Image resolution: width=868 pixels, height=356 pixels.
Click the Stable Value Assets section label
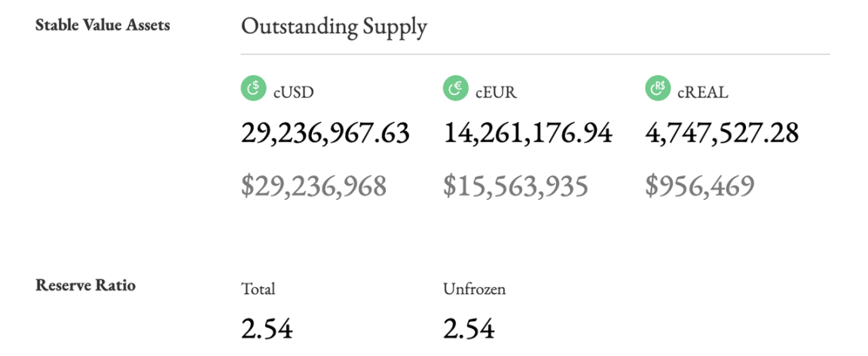102,25
